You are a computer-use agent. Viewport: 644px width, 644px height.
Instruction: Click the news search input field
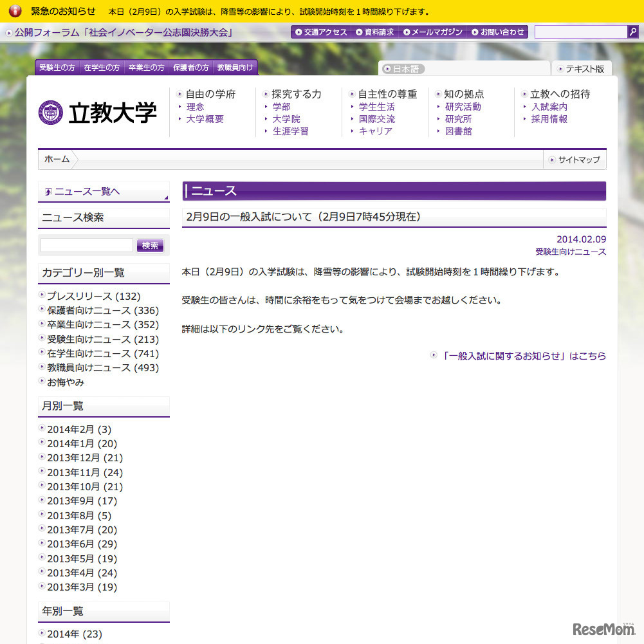86,245
